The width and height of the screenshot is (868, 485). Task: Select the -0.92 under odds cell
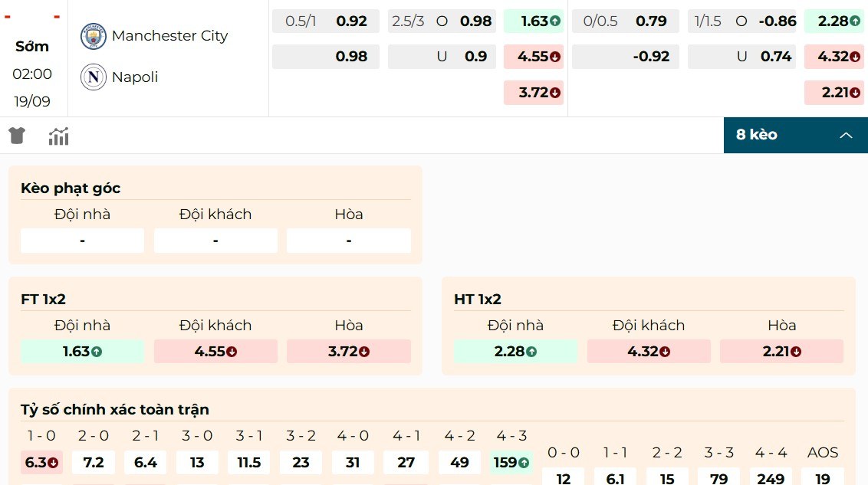click(x=625, y=56)
